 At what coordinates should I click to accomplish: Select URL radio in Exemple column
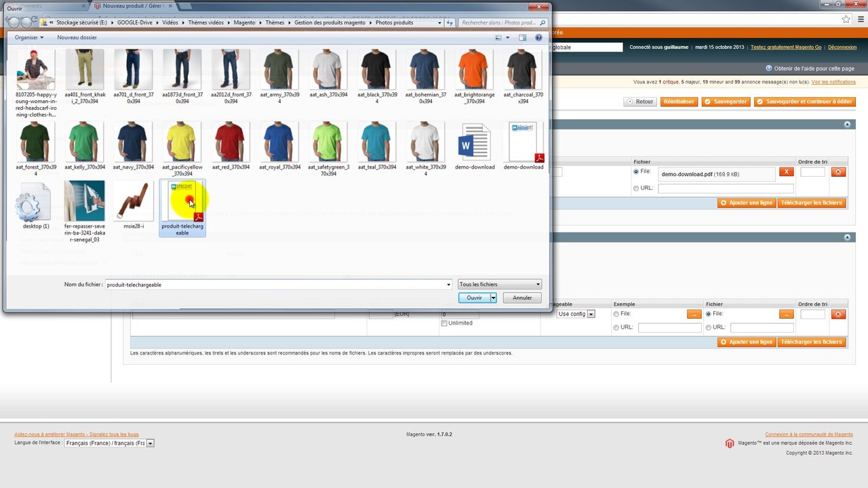tap(616, 328)
